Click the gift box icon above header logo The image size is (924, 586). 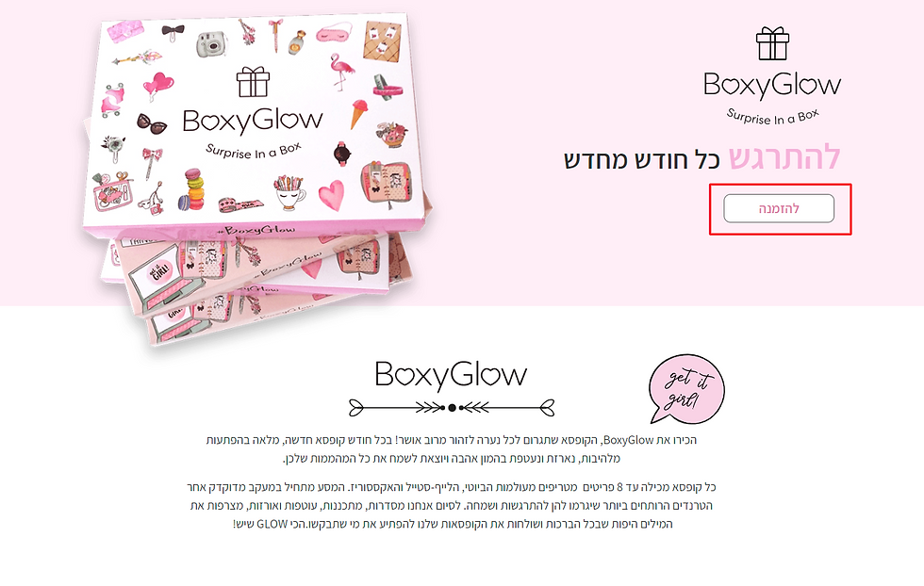click(772, 43)
